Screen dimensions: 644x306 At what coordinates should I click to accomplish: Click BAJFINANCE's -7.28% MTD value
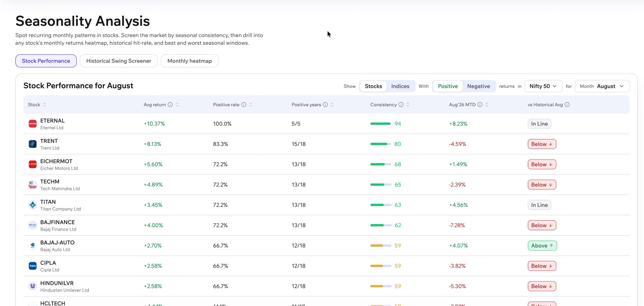click(x=457, y=225)
